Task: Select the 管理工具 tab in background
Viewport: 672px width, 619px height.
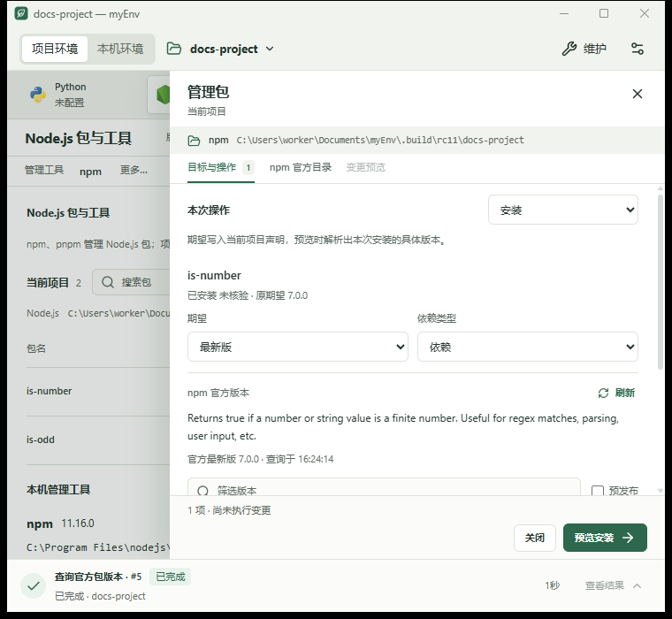Action: pyautogui.click(x=44, y=170)
